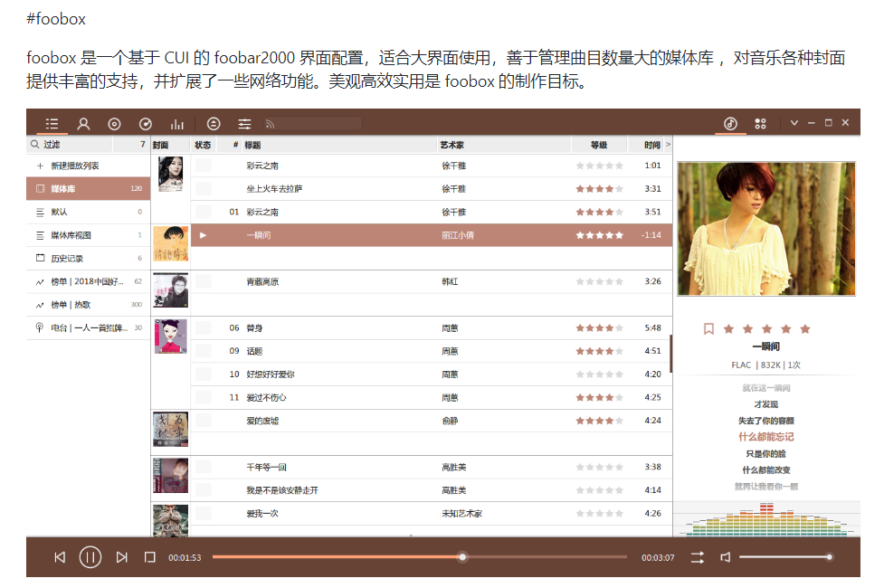The height and width of the screenshot is (588, 884).
Task: Open the equalizer bar-chart icon
Action: (x=177, y=124)
